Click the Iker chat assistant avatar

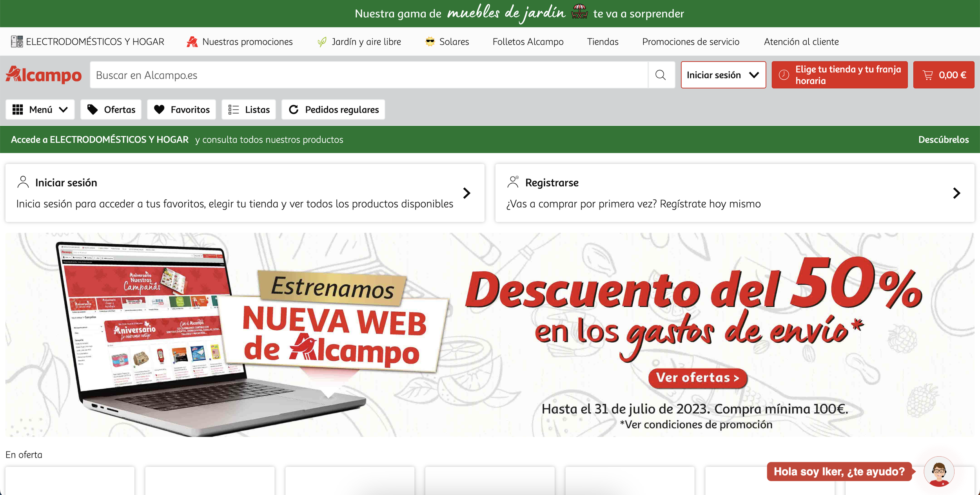coord(939,472)
